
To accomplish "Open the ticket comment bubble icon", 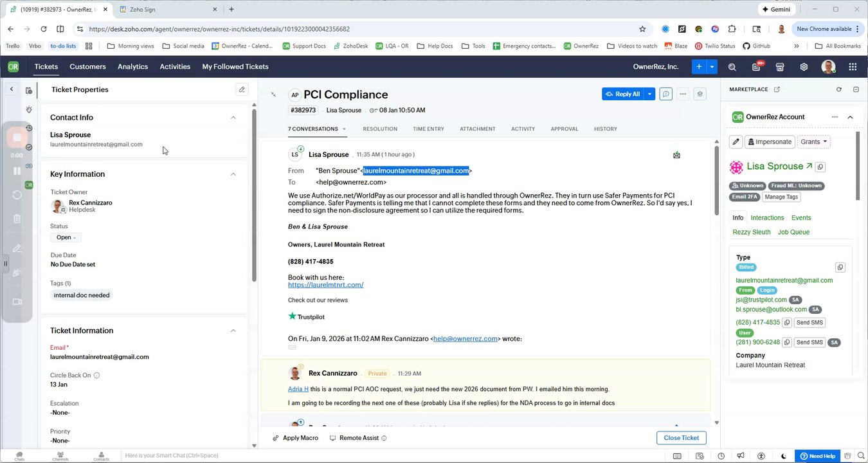I will point(666,94).
